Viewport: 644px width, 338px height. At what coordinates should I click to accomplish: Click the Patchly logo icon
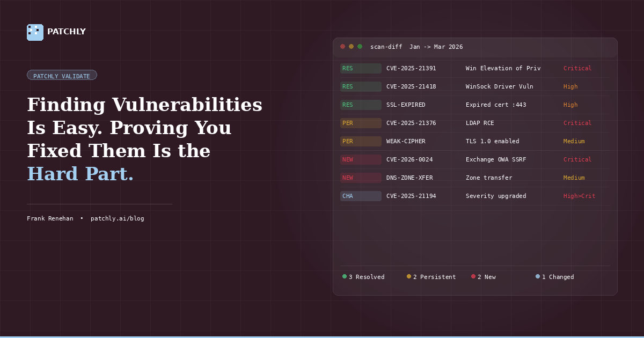click(x=35, y=32)
